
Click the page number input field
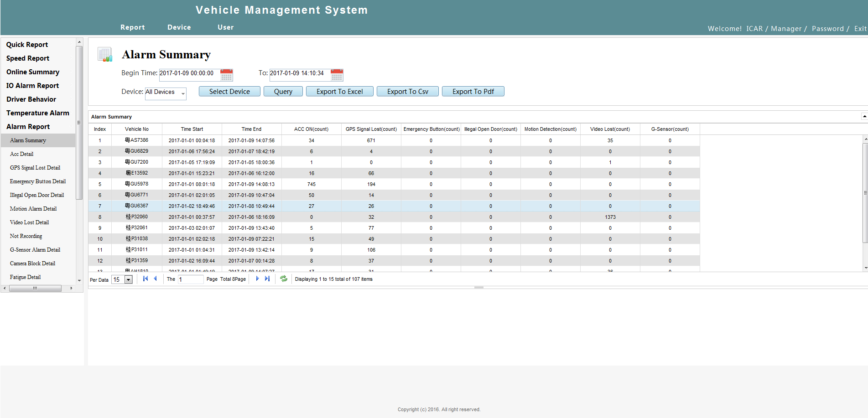pos(191,279)
